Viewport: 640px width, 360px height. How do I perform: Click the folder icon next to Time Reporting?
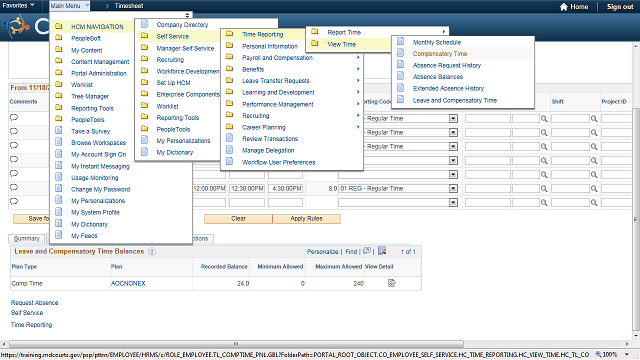pyautogui.click(x=229, y=34)
